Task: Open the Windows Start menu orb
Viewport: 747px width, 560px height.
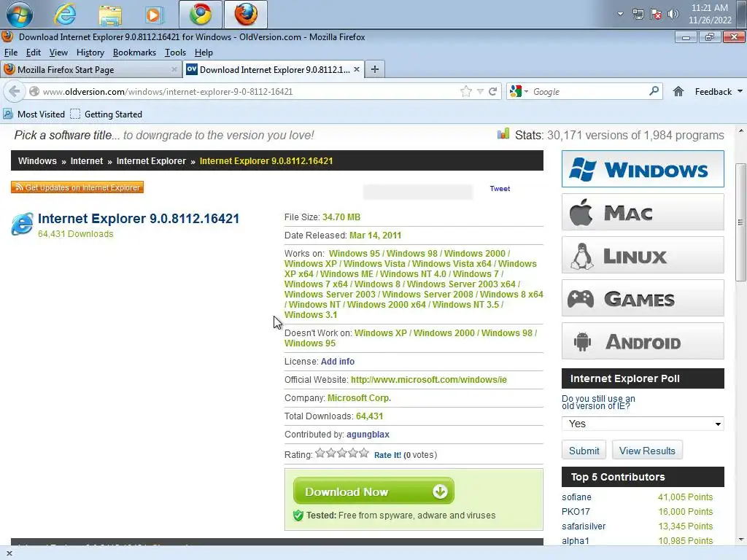Action: (20, 15)
